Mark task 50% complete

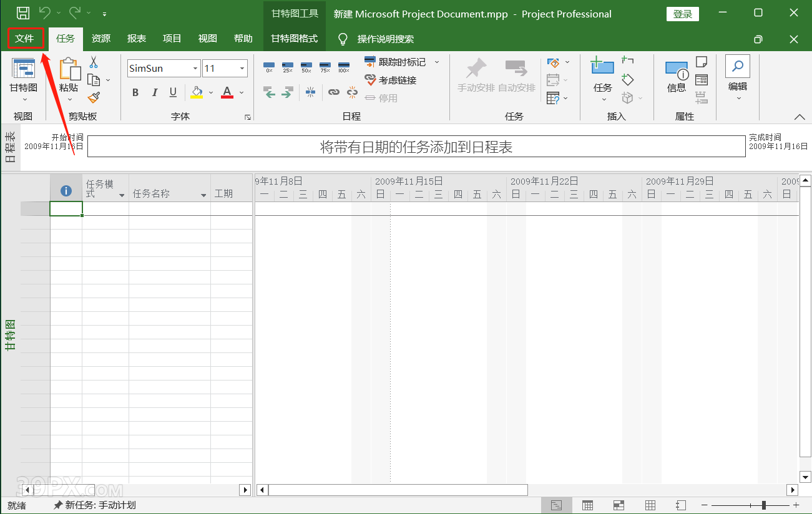[x=306, y=67]
